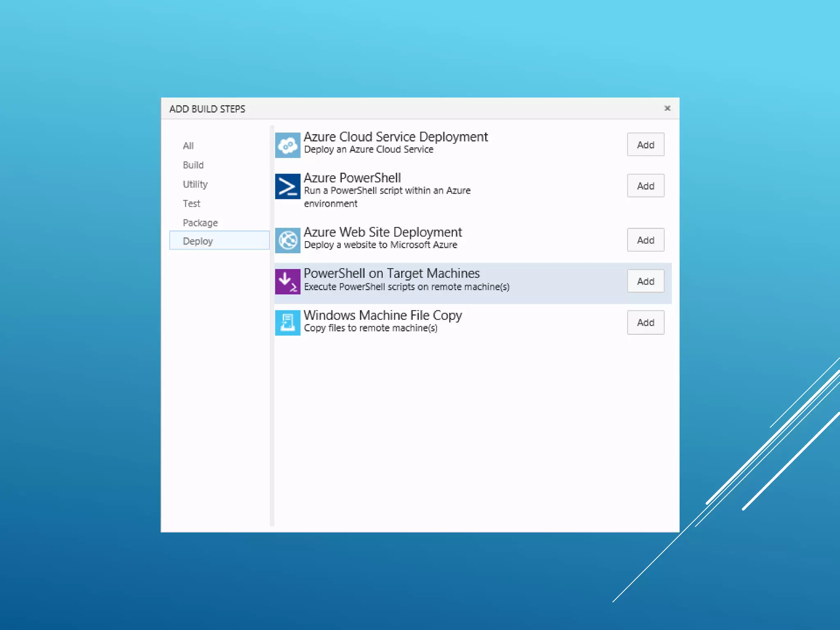This screenshot has width=840, height=630.
Task: Click the Azure Web Site Deployment globe icon
Action: [x=288, y=240]
